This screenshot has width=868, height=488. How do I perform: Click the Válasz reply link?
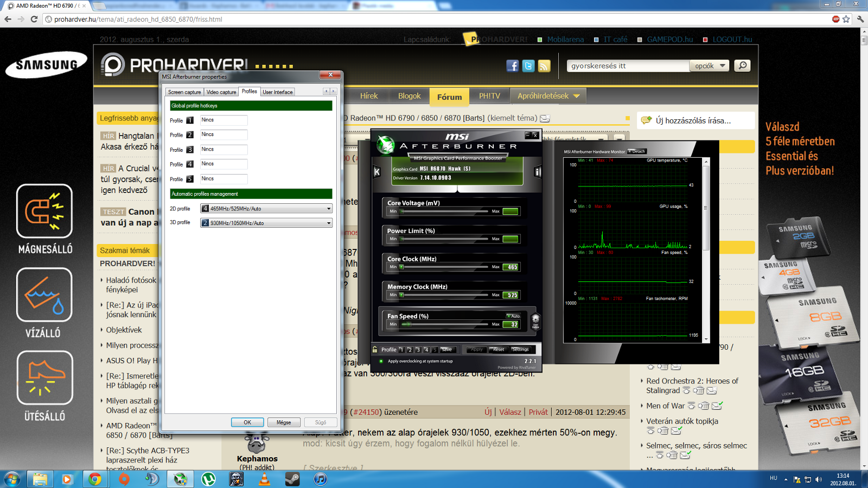pos(510,412)
